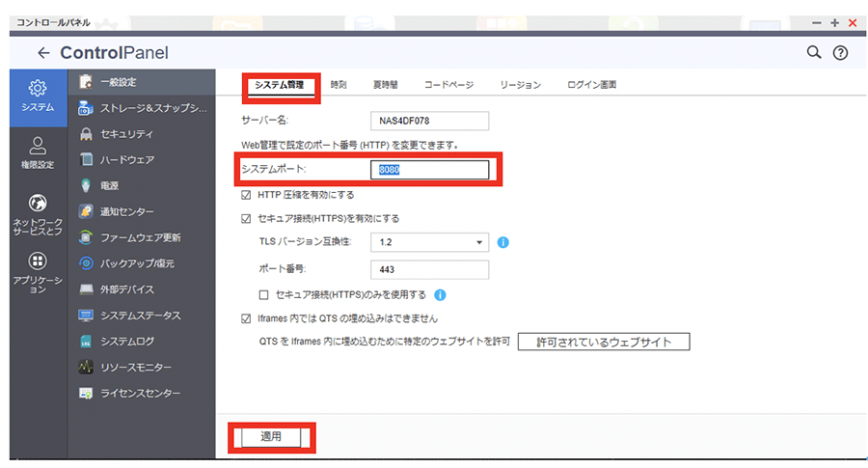Image resolution: width=868 pixels, height=468 pixels.
Task: Toggle Iframes 内では QTS の埋め込み checkbox
Action: [246, 318]
